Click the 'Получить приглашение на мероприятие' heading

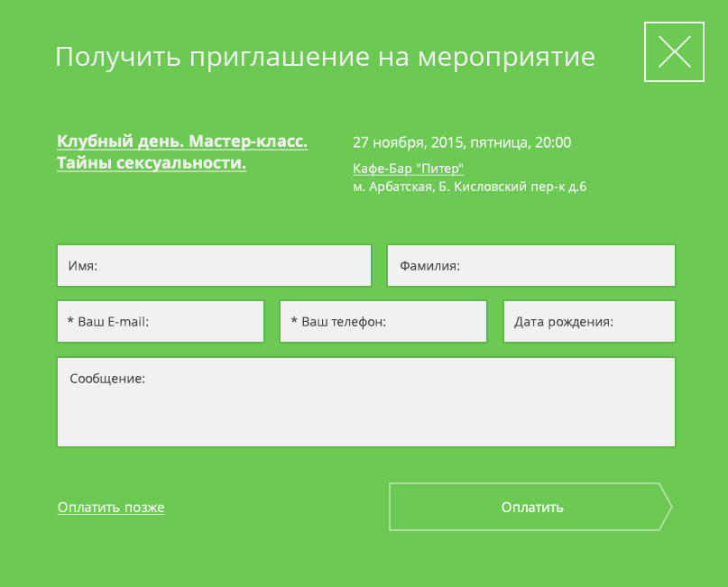[x=325, y=57]
